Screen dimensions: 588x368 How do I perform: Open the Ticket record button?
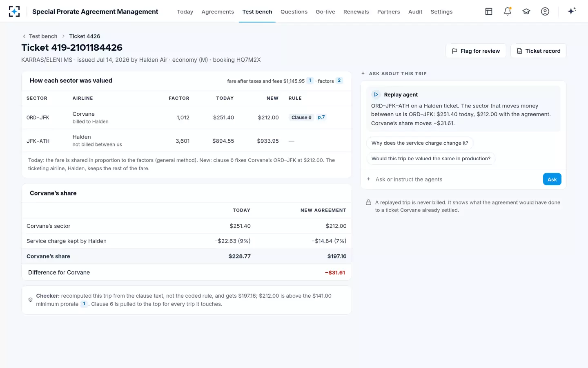click(x=539, y=51)
